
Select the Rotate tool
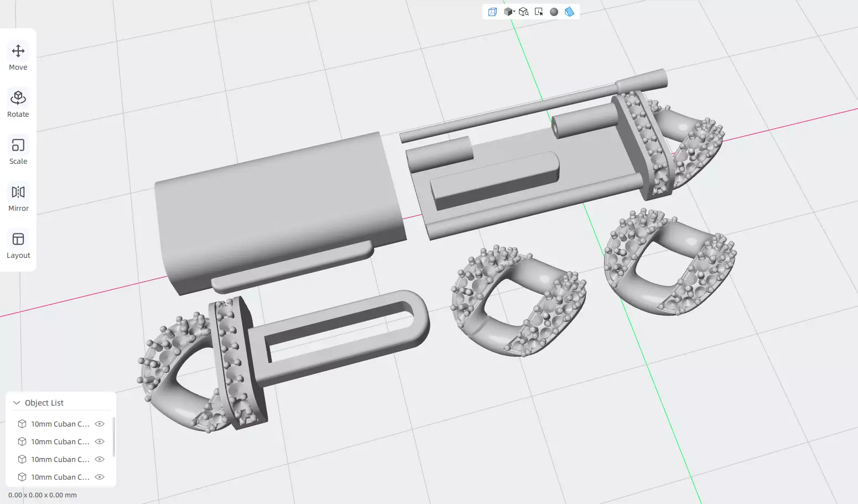click(x=18, y=104)
